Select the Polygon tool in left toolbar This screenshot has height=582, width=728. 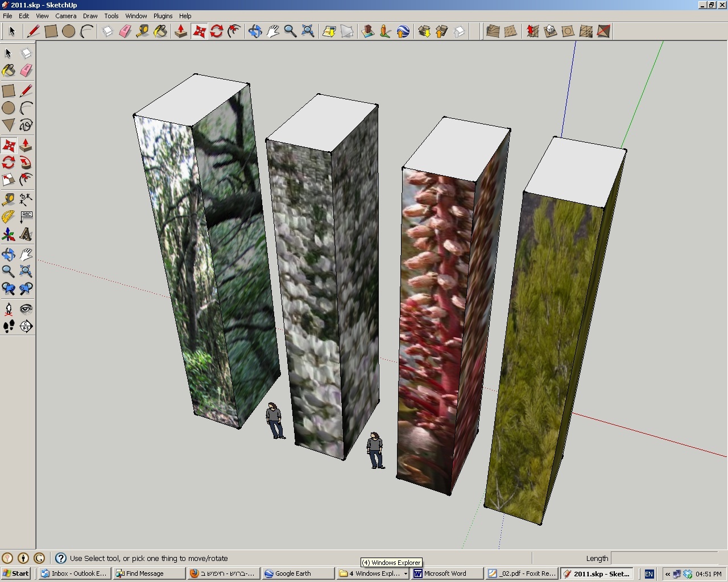[9, 125]
